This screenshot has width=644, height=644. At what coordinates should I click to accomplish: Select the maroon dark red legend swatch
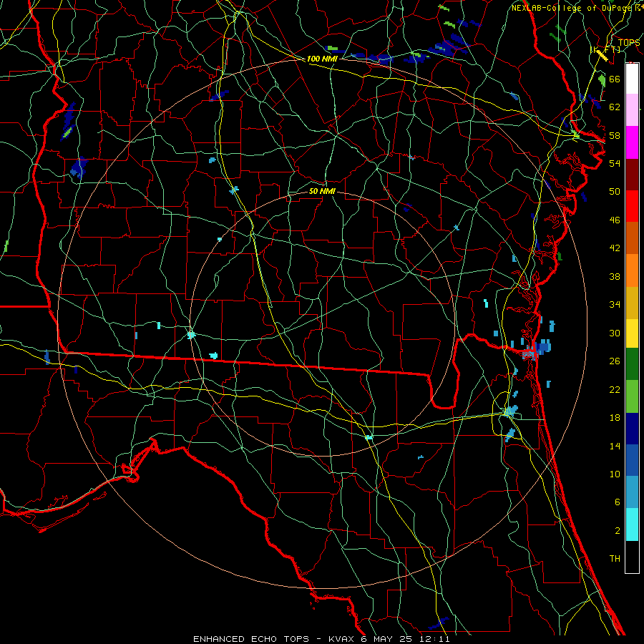(632, 175)
